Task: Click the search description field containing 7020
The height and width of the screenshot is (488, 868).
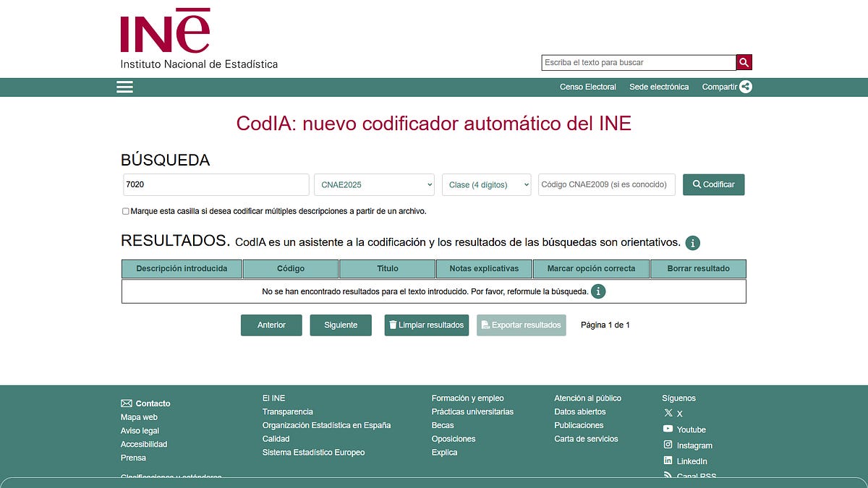Action: tap(216, 184)
